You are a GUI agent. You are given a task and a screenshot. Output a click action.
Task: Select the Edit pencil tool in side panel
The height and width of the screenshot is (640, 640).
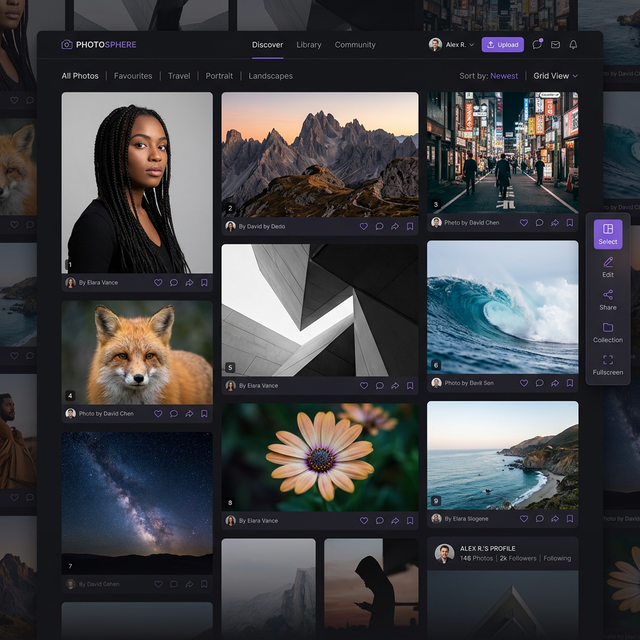pyautogui.click(x=608, y=265)
